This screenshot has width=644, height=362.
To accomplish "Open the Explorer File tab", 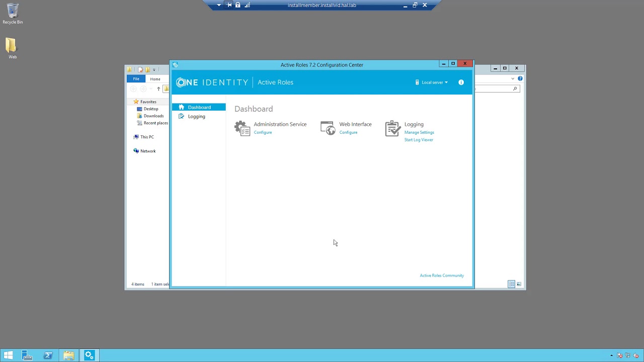I will tap(136, 79).
